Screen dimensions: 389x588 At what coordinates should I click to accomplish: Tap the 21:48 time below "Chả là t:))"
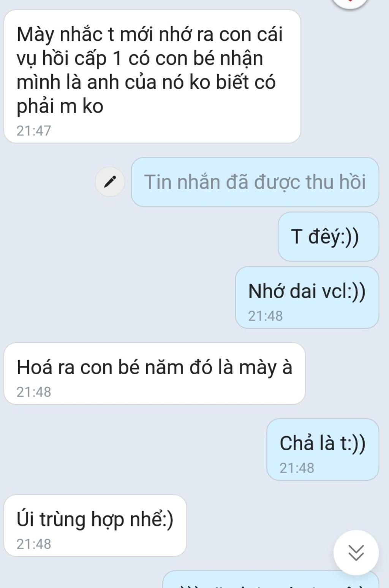click(x=297, y=468)
